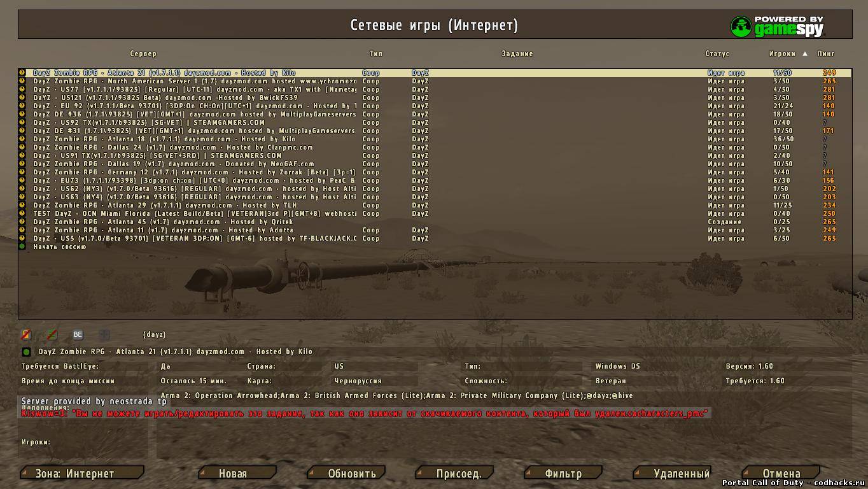Toggle Игроки column sort arrow
Viewport: 868px width, 489px height.
(805, 54)
